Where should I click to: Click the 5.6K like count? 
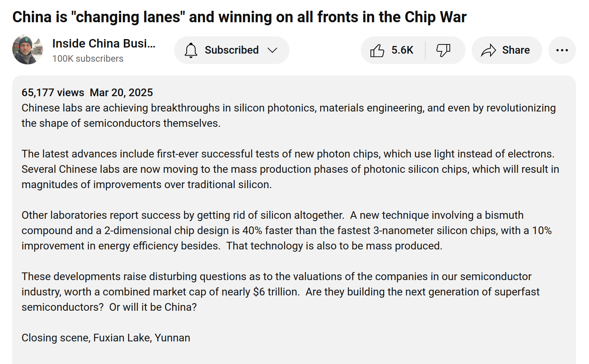pyautogui.click(x=402, y=50)
